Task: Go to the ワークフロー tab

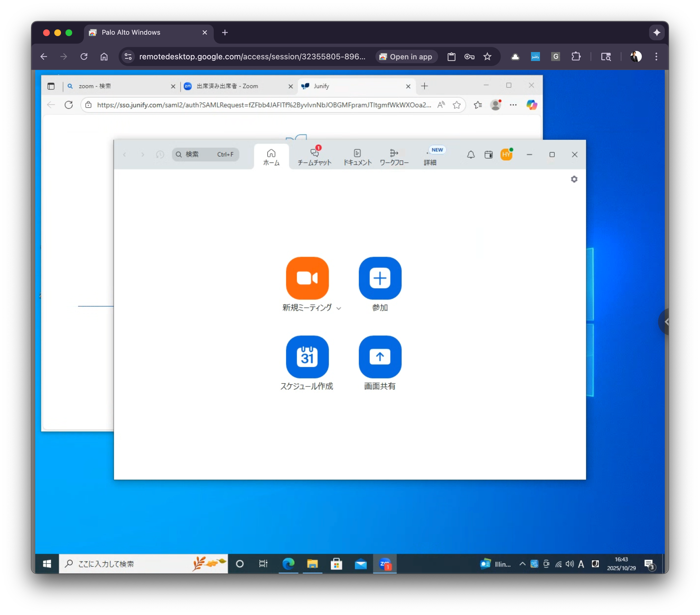Action: coord(394,157)
